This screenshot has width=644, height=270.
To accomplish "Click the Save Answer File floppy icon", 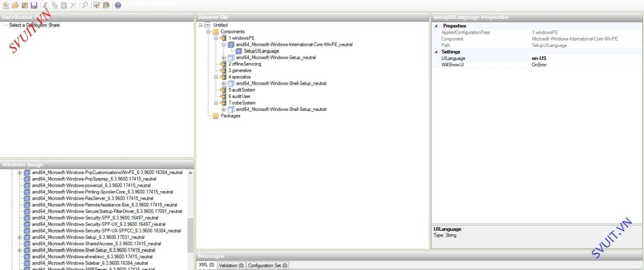I will pos(34,5).
